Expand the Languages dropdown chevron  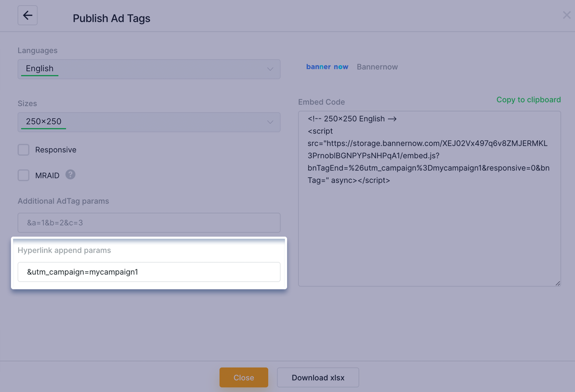[x=270, y=69]
